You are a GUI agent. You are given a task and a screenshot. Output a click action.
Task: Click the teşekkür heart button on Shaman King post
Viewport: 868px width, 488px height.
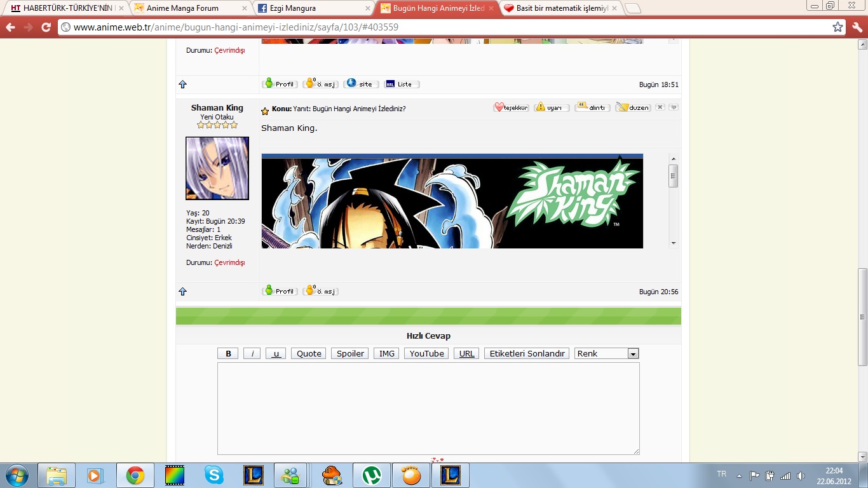click(x=511, y=107)
